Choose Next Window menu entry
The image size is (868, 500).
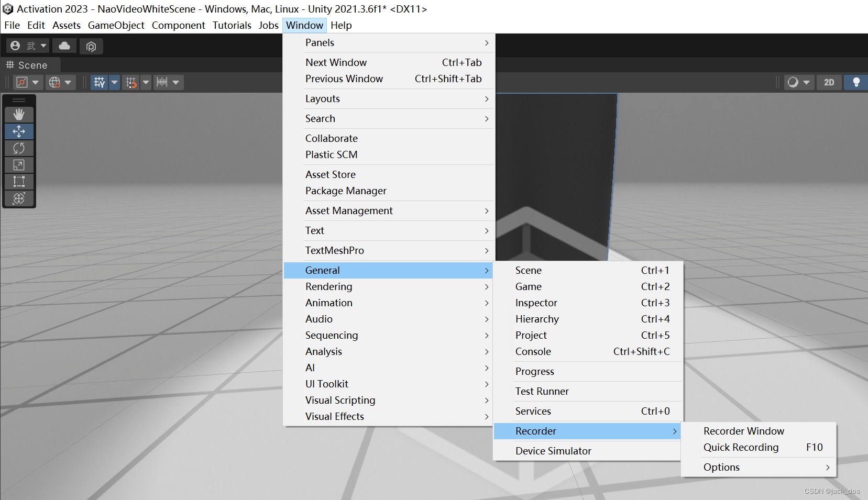point(389,62)
